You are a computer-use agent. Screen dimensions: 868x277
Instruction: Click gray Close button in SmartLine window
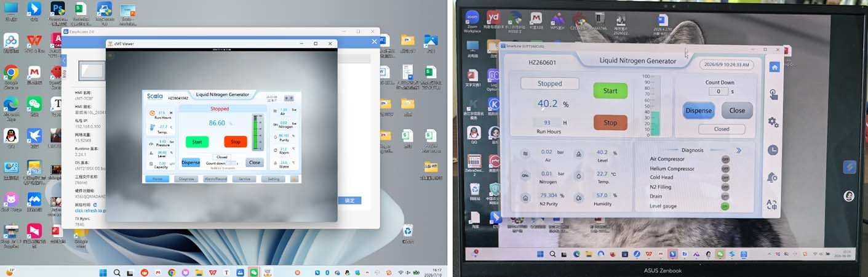pyautogui.click(x=737, y=111)
